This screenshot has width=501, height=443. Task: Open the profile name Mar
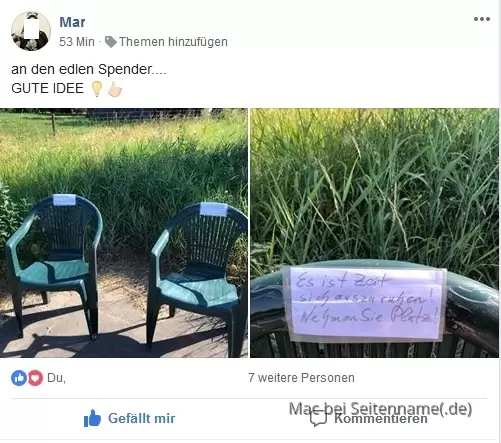point(72,22)
